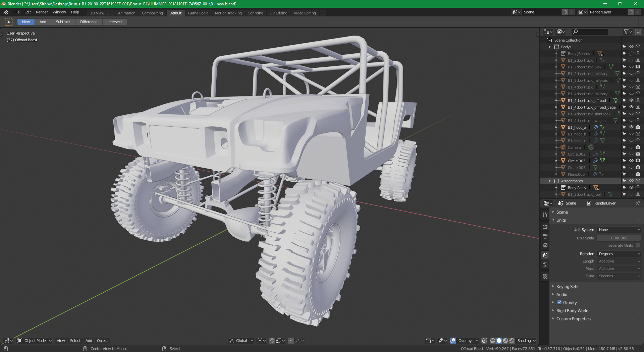Open the Render properties tab
The image size is (644, 352).
click(545, 227)
